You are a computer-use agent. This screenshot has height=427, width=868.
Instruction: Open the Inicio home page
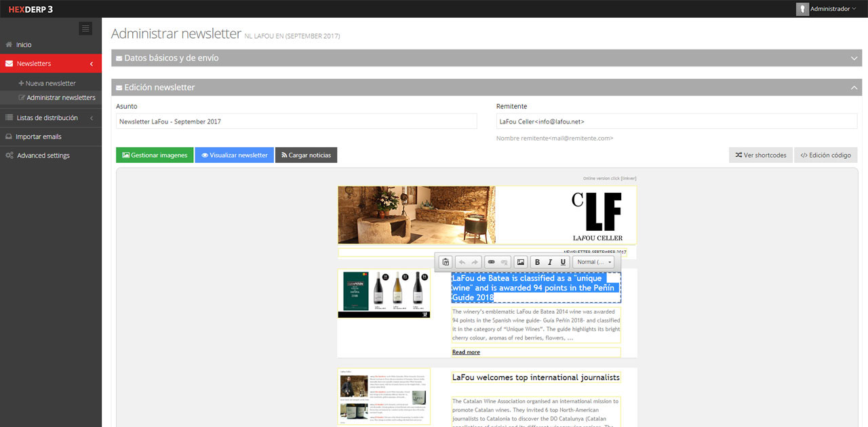[24, 45]
